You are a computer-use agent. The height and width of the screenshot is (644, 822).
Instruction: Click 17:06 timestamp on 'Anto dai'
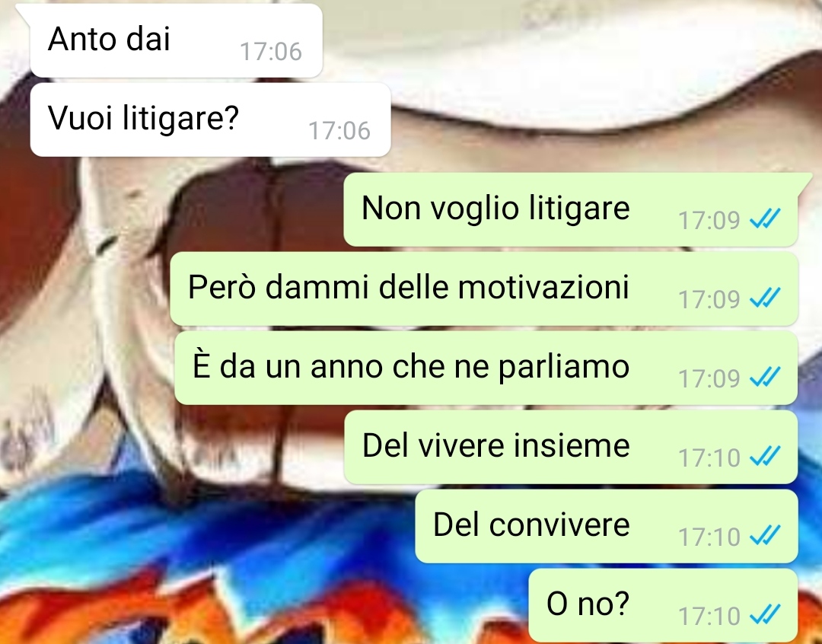[x=271, y=52]
